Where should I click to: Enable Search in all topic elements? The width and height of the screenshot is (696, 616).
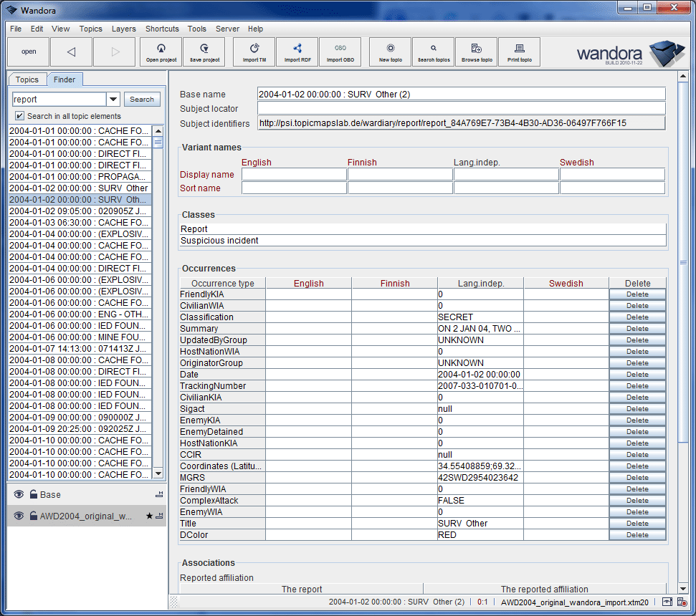click(18, 116)
